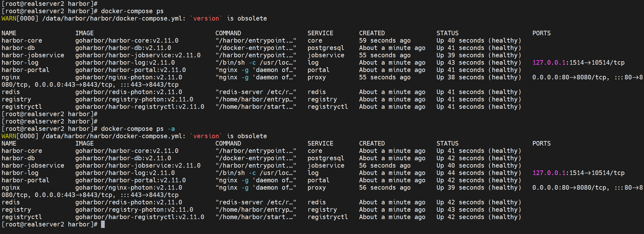This screenshot has width=644, height=234.
Task: Click the 'docker-compose ps -a' command text
Action: [138, 129]
